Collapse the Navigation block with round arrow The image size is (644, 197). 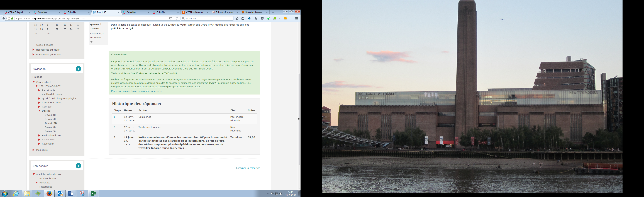(78, 69)
